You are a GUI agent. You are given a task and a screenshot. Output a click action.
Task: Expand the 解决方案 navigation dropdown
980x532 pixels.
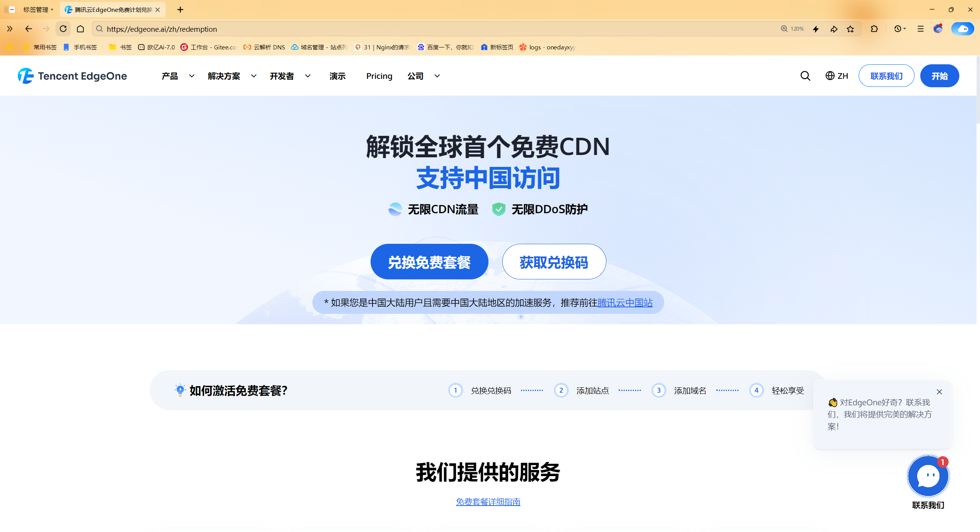254,76
